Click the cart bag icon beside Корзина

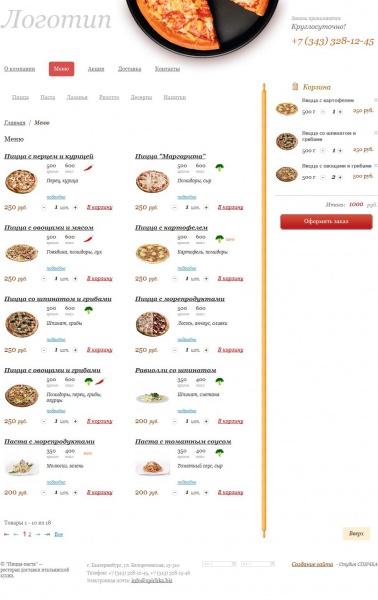(295, 86)
